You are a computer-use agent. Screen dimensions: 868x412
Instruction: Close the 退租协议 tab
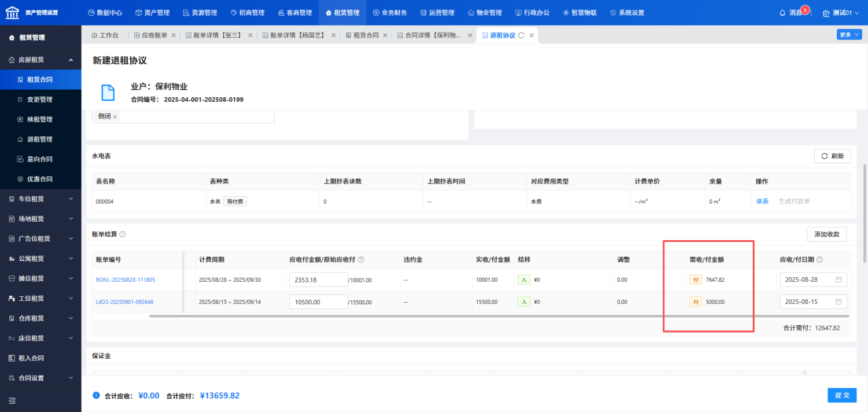(531, 35)
